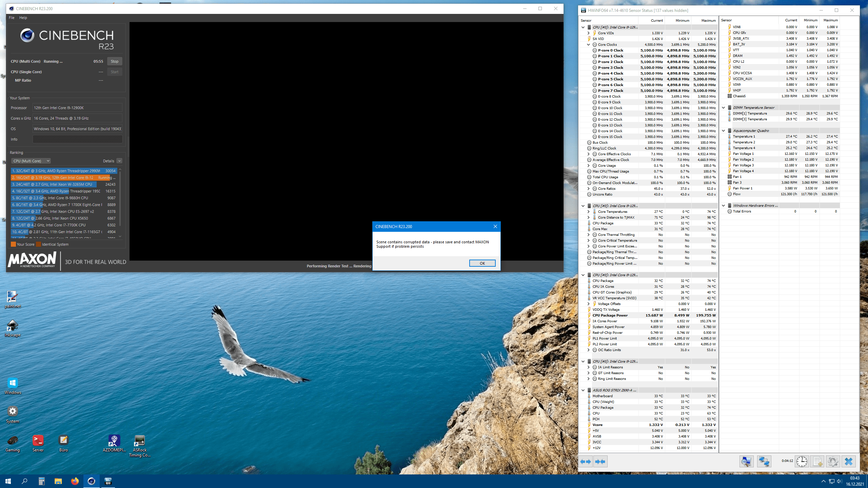Screen dimensions: 868x488
Task: Open the Windows desktop folder icon
Action: point(13,386)
